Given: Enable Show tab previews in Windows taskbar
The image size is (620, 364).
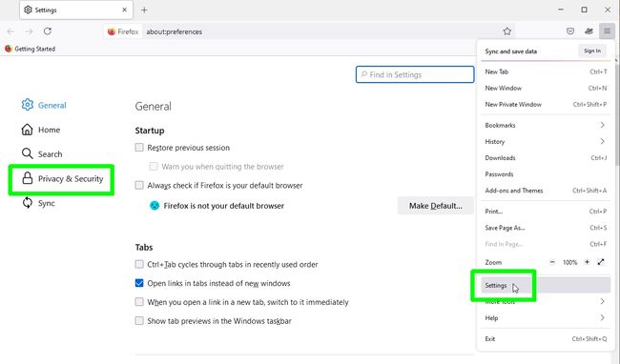Looking at the screenshot, I should click(x=139, y=320).
